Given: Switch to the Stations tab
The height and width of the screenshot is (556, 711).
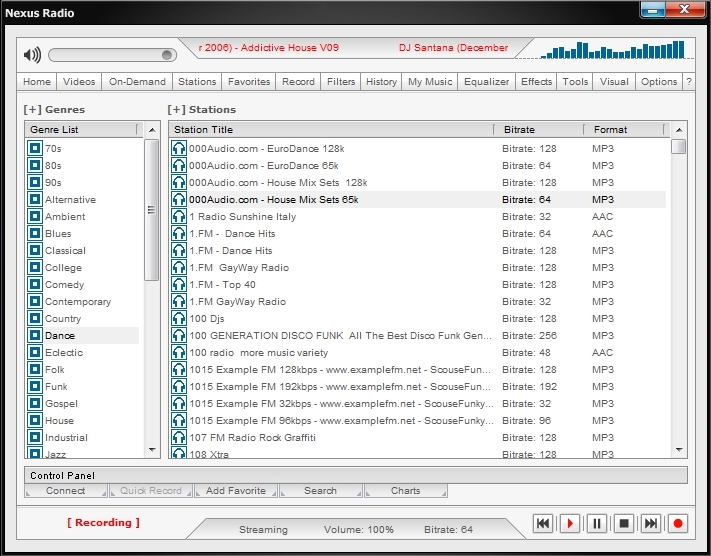Looking at the screenshot, I should [x=197, y=82].
